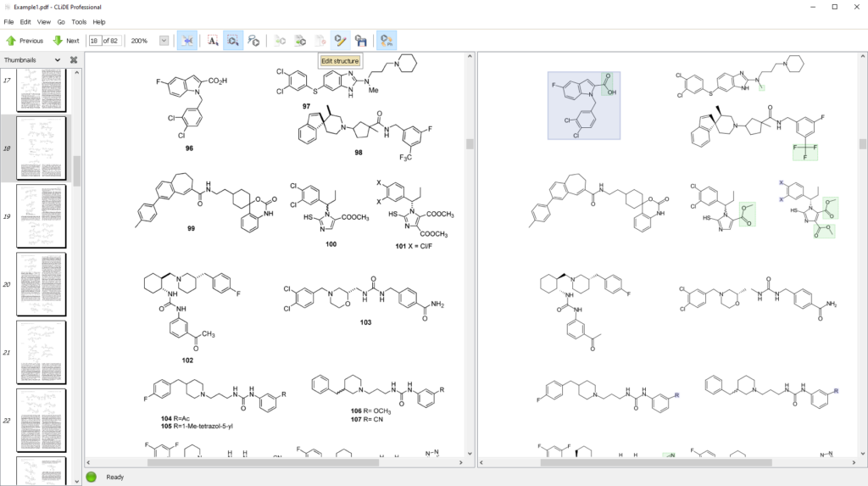Toggle the structure region selection tool

[233, 40]
